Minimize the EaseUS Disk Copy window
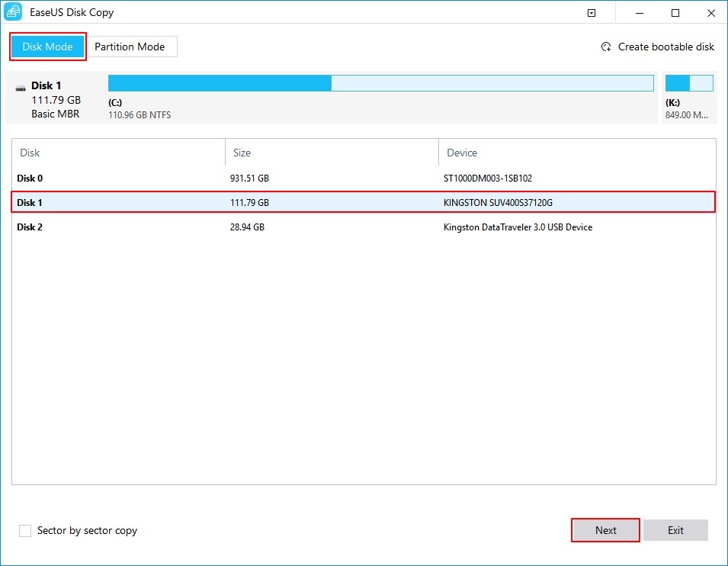The image size is (728, 566). click(x=640, y=13)
